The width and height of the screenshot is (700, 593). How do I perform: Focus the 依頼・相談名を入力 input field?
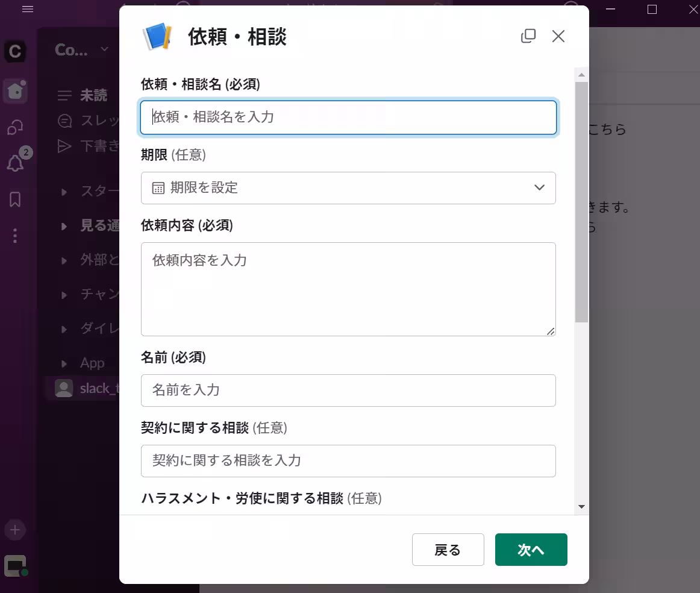(348, 118)
